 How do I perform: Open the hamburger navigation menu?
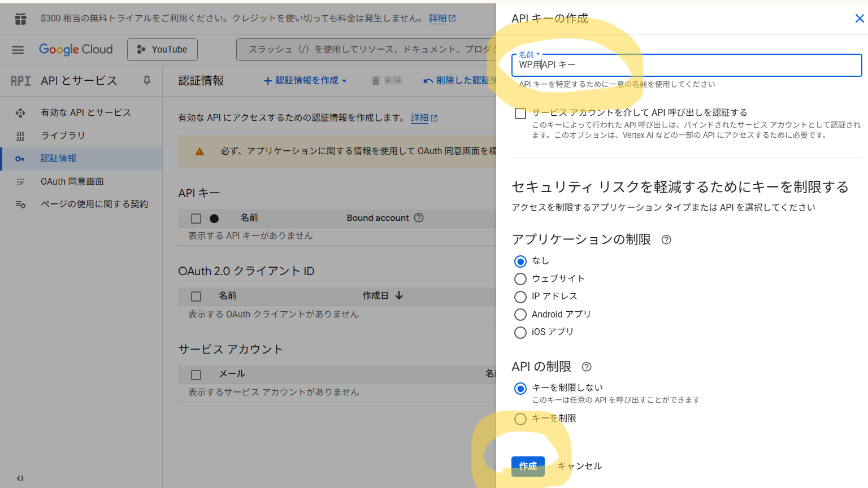(x=18, y=50)
